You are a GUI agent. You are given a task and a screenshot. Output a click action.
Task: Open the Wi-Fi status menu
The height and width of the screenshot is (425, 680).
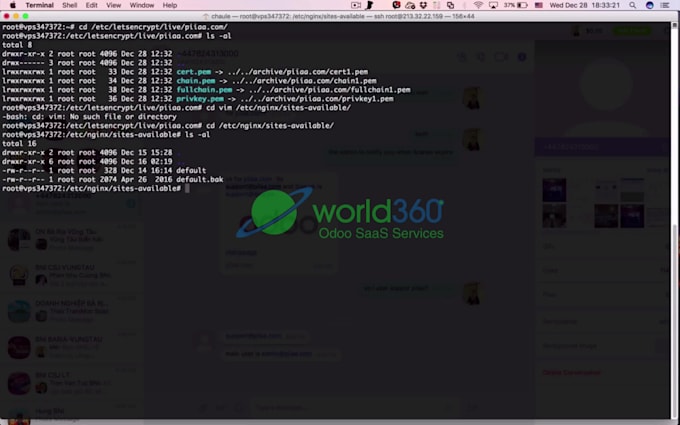pos(478,5)
